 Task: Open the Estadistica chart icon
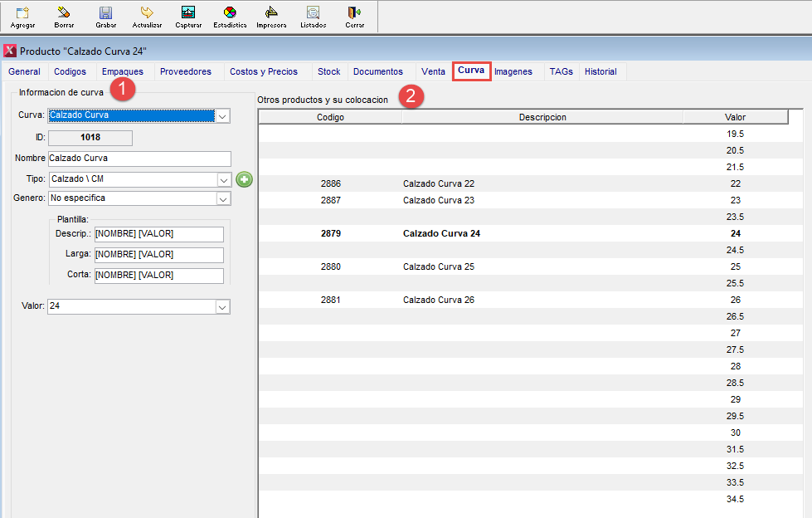point(230,13)
